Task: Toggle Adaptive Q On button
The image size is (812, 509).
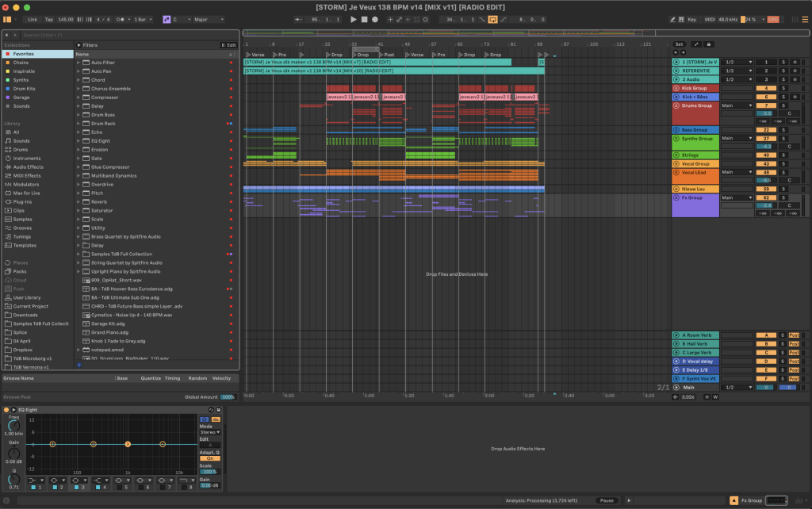Action: tap(209, 458)
